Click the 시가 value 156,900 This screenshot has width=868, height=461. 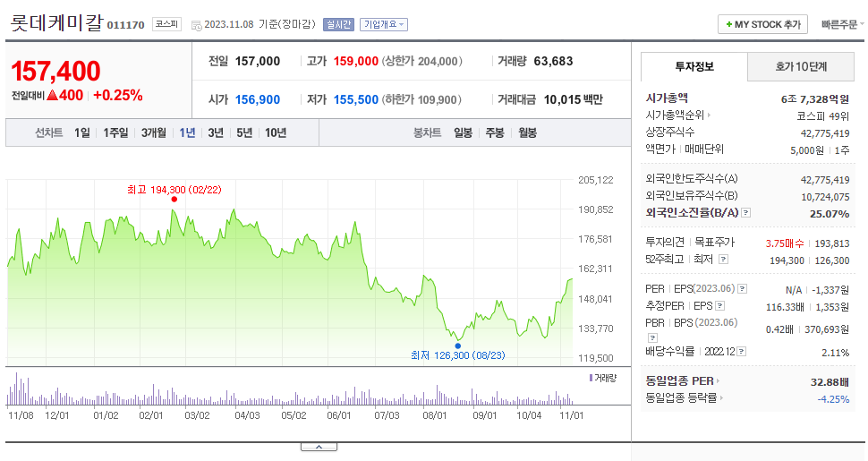point(258,99)
